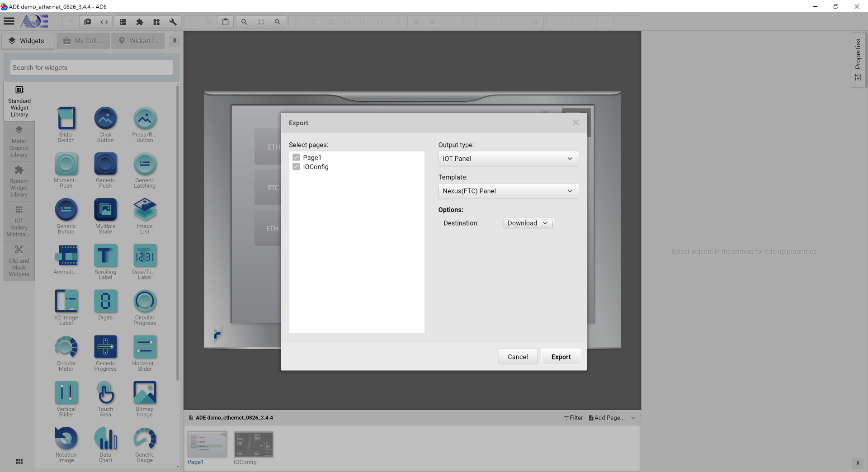Viewport: 868px width, 472px height.
Task: Select the Slider Switch widget
Action: point(66,124)
